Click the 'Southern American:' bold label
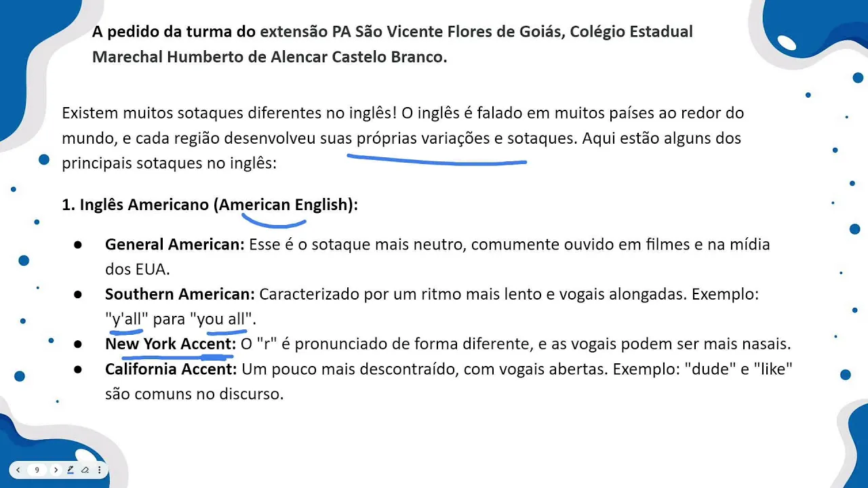Screen dimensions: 868x488 tap(180, 294)
